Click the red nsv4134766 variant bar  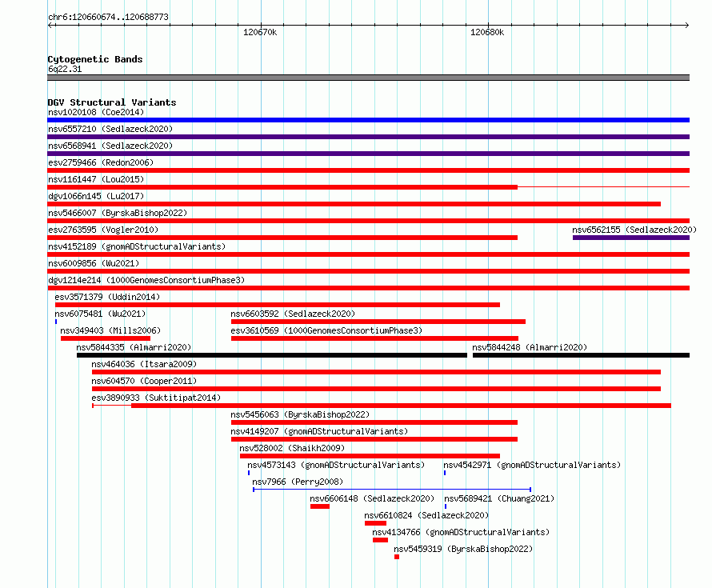tap(381, 540)
